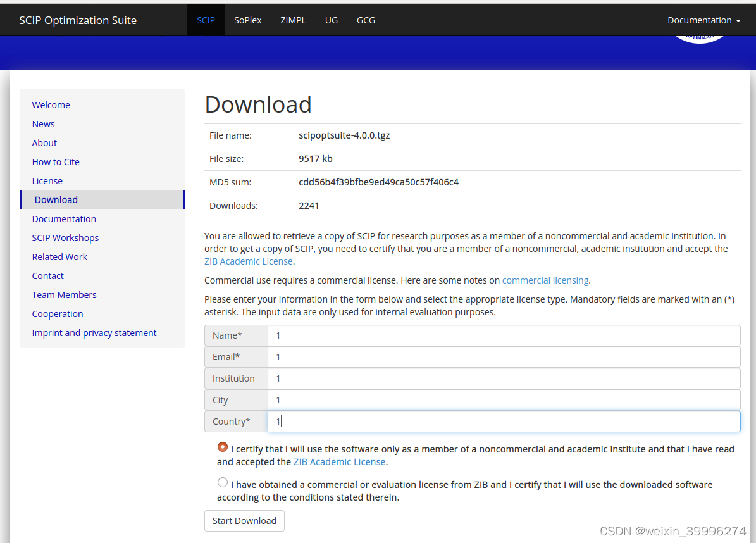The image size is (756, 543).
Task: Click inside the Email input field
Action: (x=443, y=356)
